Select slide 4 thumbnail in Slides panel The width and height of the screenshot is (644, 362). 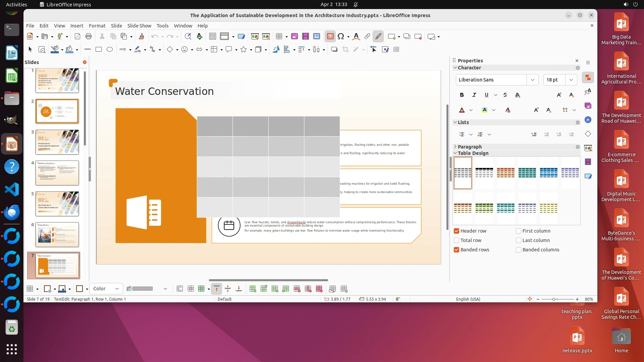(x=57, y=173)
